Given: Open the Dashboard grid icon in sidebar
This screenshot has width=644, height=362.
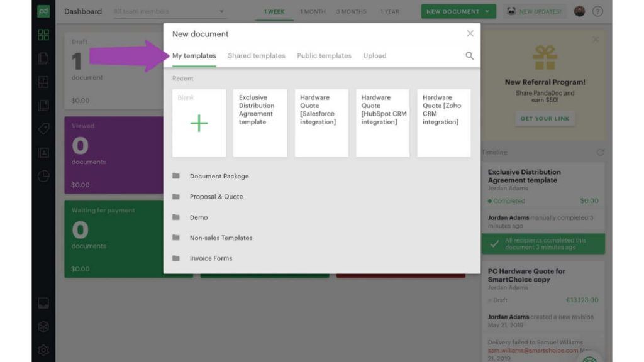Looking at the screenshot, I should (x=43, y=35).
